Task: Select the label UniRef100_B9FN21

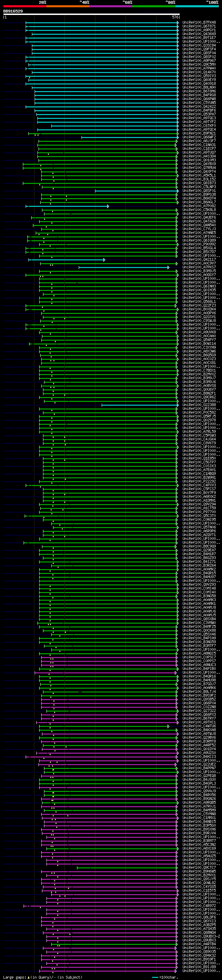Action: pyautogui.click(x=199, y=133)
